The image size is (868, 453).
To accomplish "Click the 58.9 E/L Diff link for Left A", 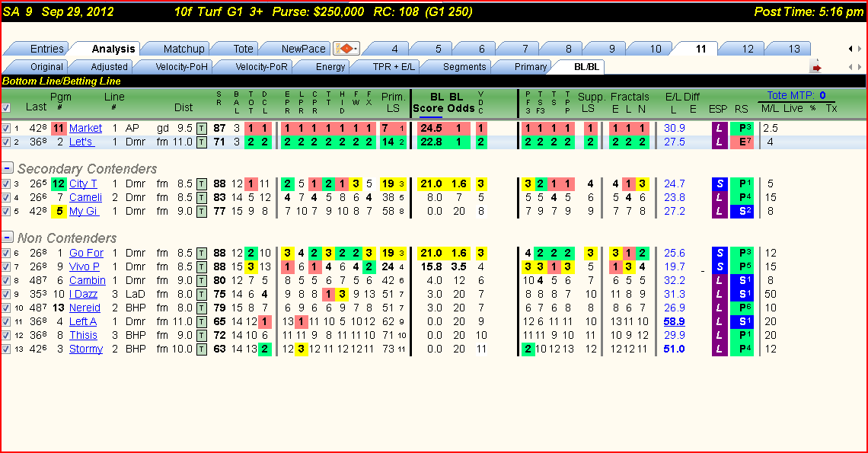I will (675, 322).
